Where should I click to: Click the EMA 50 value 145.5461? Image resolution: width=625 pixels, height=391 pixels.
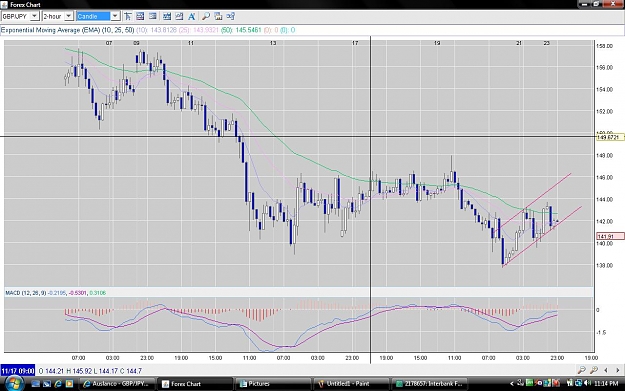pos(248,30)
